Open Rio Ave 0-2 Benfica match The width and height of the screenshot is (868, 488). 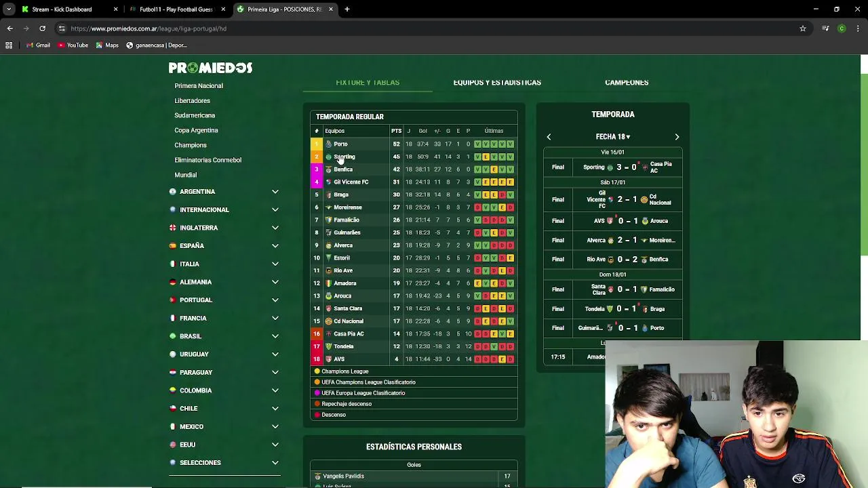[x=612, y=260]
